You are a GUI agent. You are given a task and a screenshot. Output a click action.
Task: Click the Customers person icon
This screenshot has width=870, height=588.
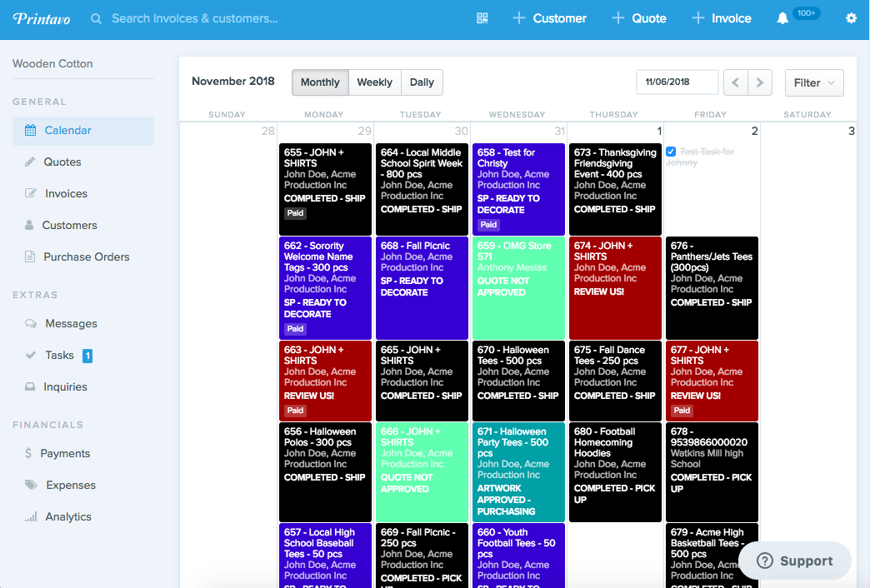click(29, 225)
